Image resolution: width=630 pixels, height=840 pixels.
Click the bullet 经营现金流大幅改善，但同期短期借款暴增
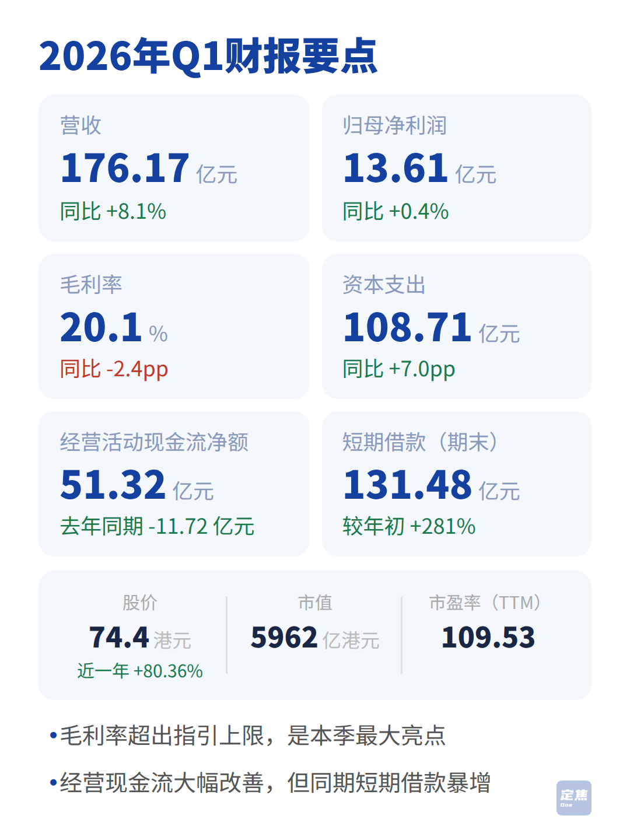pyautogui.click(x=270, y=783)
